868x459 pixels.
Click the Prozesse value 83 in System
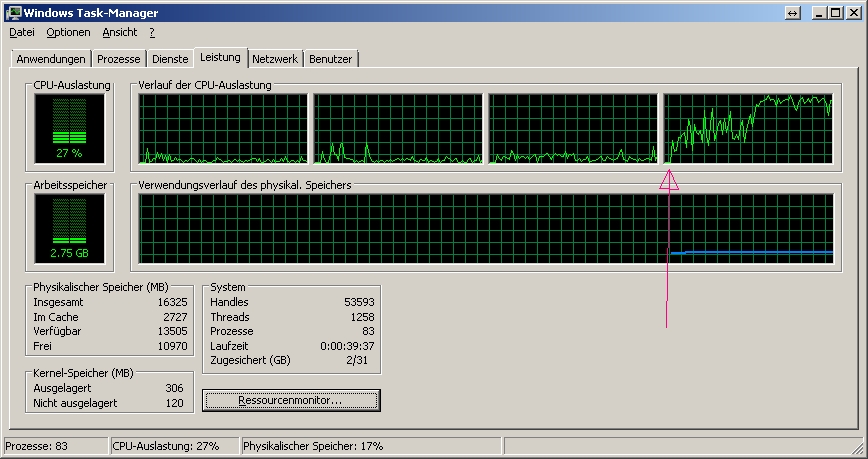coord(369,331)
